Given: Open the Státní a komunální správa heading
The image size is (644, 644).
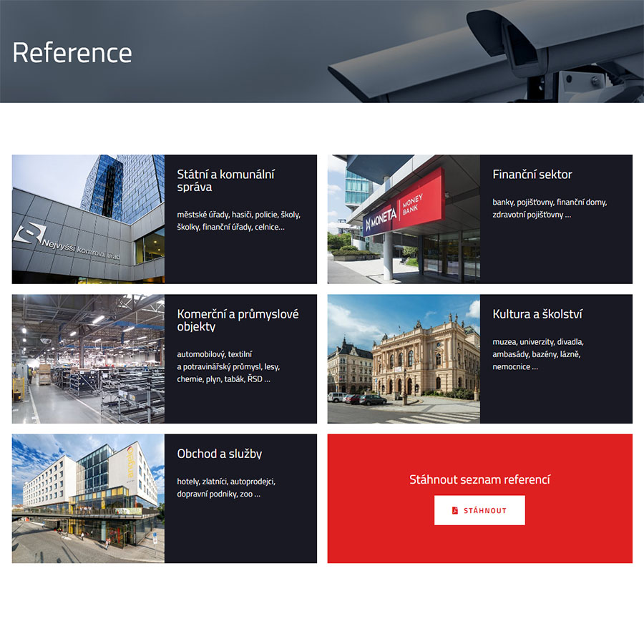Looking at the screenshot, I should [225, 180].
